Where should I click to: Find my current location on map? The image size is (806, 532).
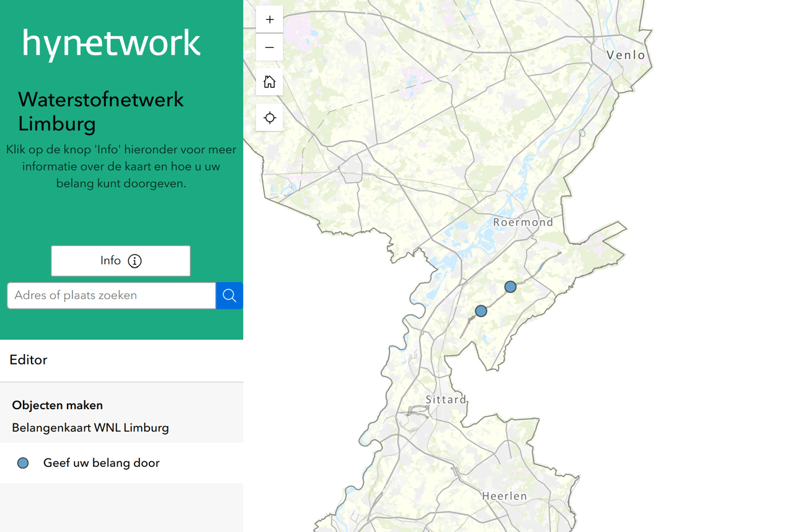coord(270,118)
